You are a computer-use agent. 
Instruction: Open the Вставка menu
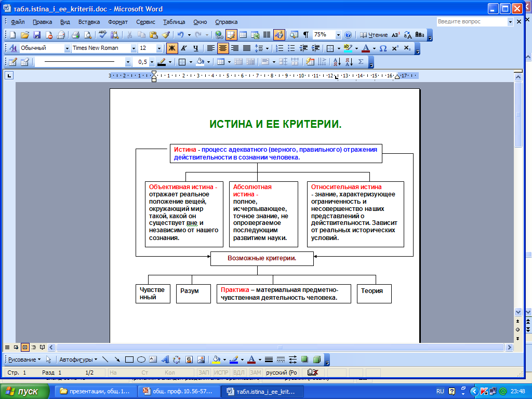(x=89, y=22)
